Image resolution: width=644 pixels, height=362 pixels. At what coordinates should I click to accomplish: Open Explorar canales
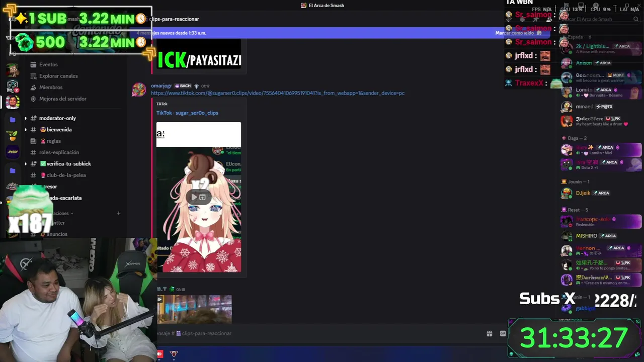[58, 76]
